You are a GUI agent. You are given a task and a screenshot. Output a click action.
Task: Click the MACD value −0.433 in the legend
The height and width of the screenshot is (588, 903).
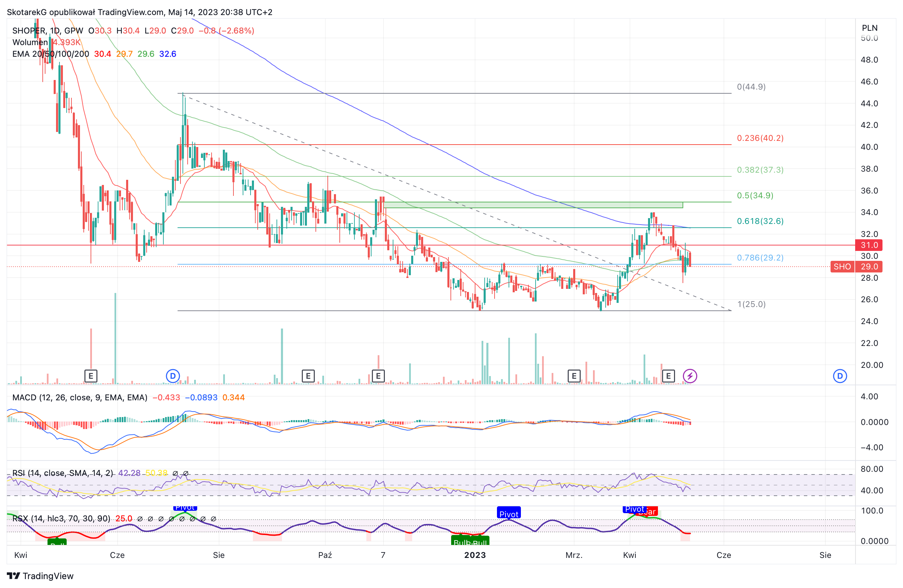click(166, 398)
